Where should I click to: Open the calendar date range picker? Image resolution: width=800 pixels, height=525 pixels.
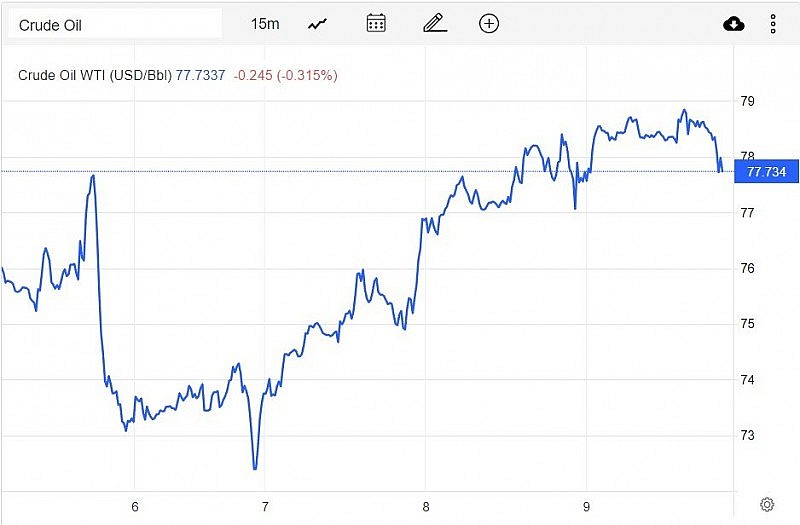[x=376, y=24]
